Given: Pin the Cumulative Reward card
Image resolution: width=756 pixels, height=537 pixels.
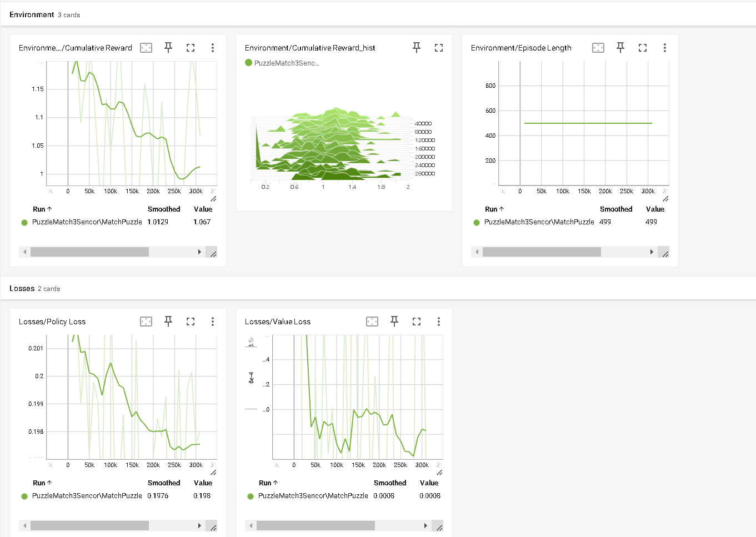Looking at the screenshot, I should click(x=168, y=48).
